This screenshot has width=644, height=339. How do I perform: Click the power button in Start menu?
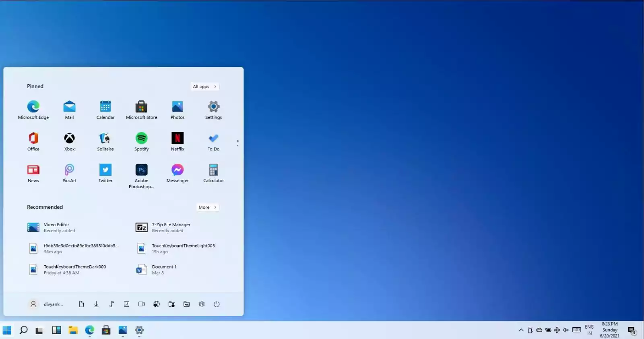[x=217, y=304]
